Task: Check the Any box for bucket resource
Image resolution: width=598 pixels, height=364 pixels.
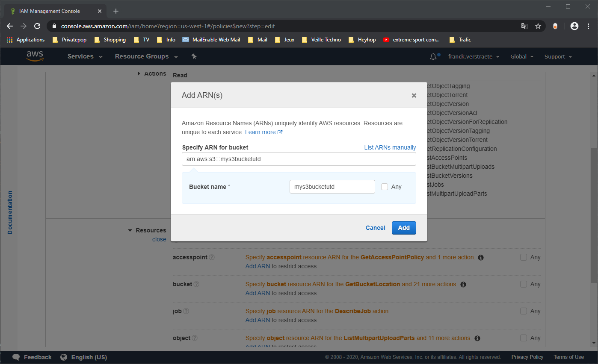Action: (524, 284)
